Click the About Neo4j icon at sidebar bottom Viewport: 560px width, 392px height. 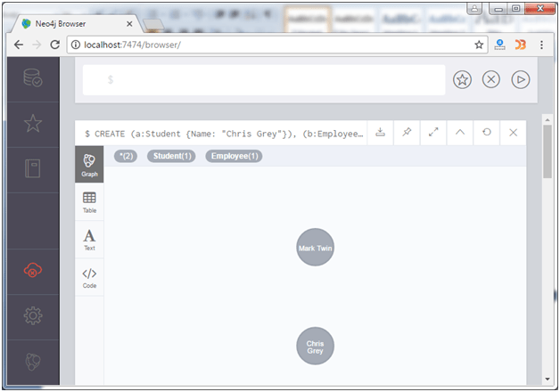(33, 362)
